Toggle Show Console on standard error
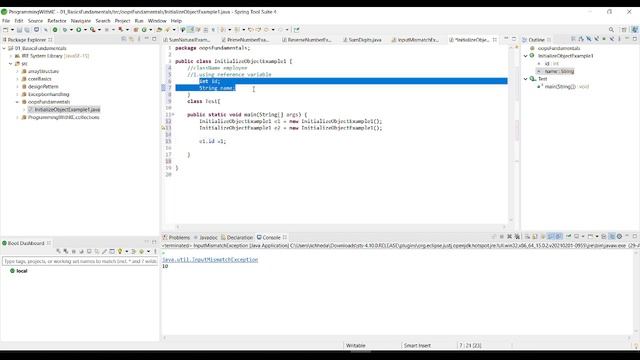Image resolution: width=640 pixels, height=360 pixels. point(559,236)
